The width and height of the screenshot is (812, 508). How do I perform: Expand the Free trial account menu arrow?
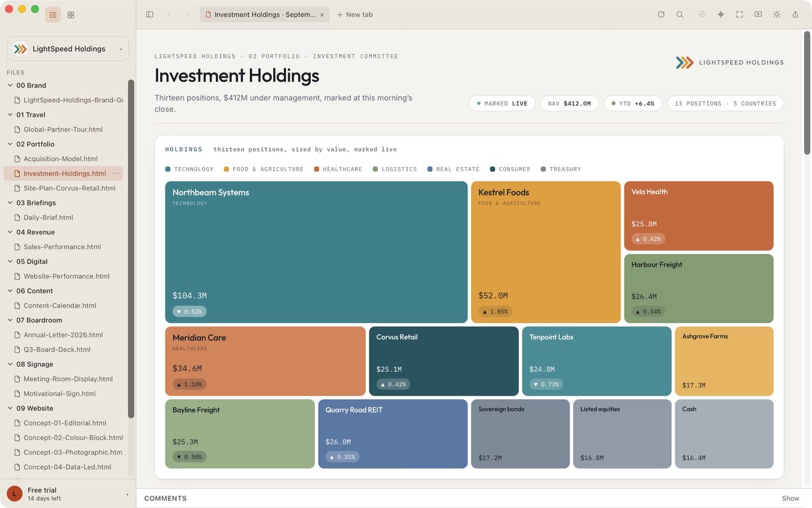pos(127,494)
